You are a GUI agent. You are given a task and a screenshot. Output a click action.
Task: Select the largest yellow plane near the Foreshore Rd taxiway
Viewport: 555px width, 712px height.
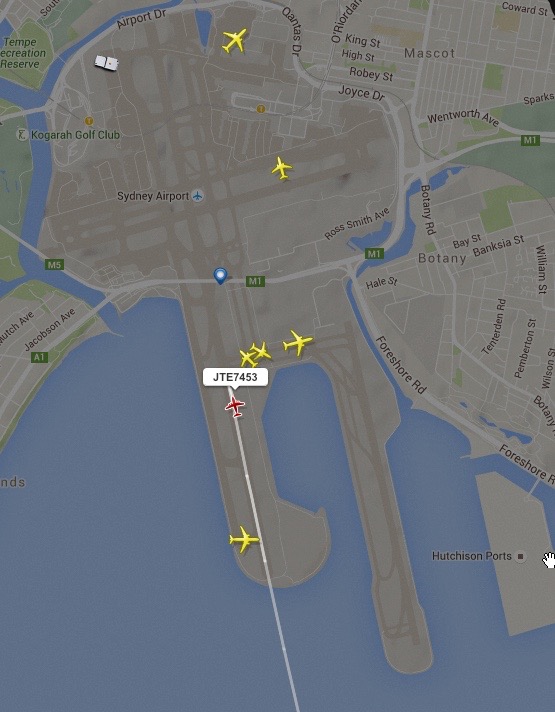(297, 342)
